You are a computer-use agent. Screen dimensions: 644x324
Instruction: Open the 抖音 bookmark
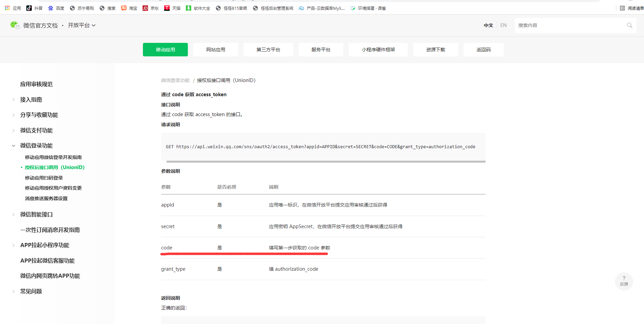pyautogui.click(x=34, y=8)
